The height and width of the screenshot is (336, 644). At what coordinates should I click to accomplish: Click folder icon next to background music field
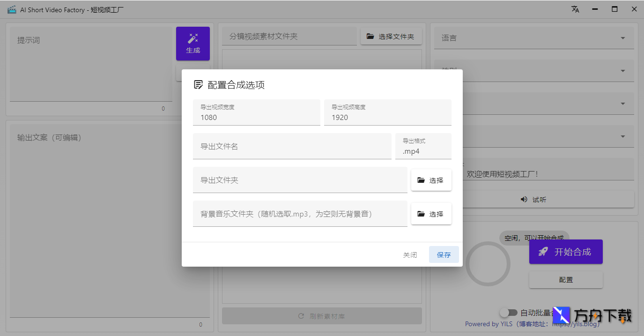(x=421, y=213)
